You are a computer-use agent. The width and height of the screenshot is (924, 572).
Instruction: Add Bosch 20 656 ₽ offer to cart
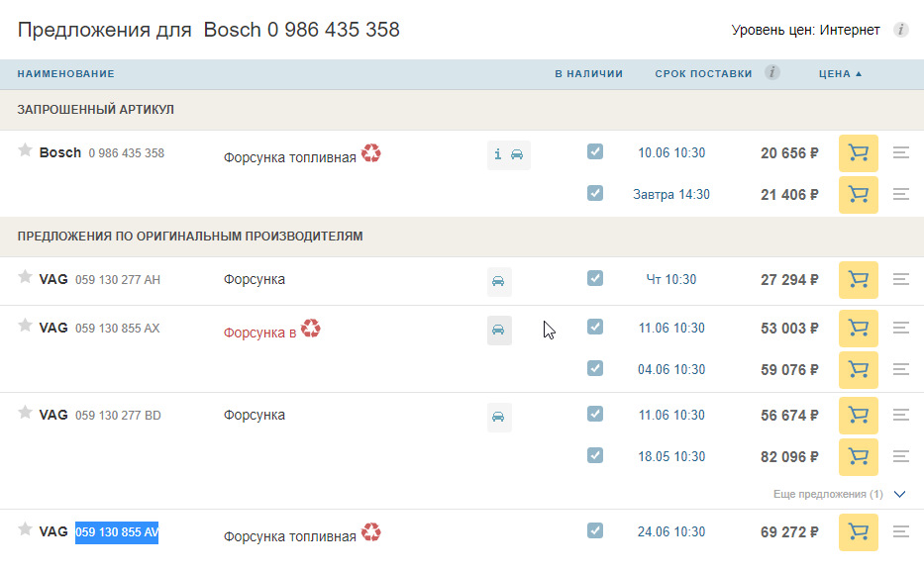coord(858,153)
